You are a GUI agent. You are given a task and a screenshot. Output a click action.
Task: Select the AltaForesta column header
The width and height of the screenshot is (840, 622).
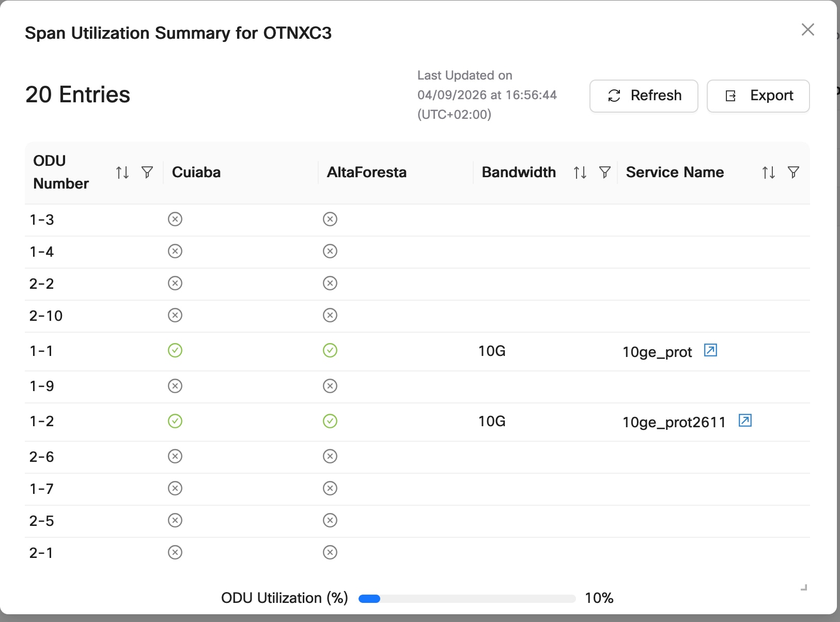[367, 172]
